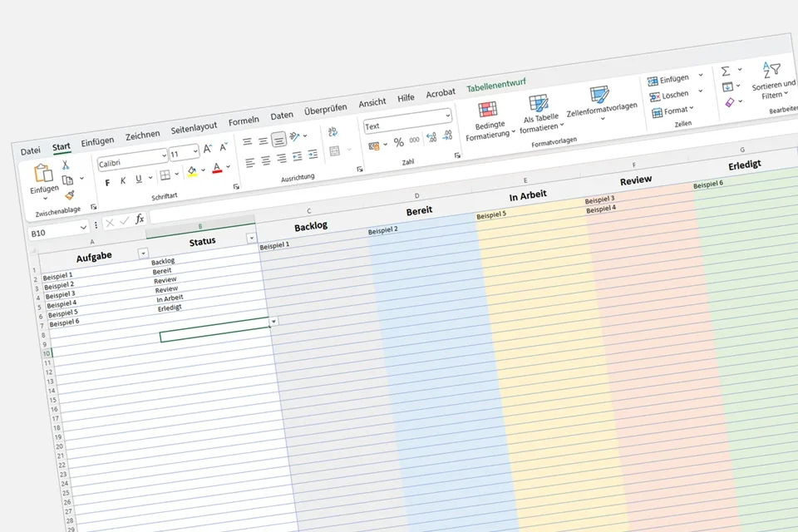Click the thousands separator 000 icon
This screenshot has height=532, width=798.
(414, 140)
